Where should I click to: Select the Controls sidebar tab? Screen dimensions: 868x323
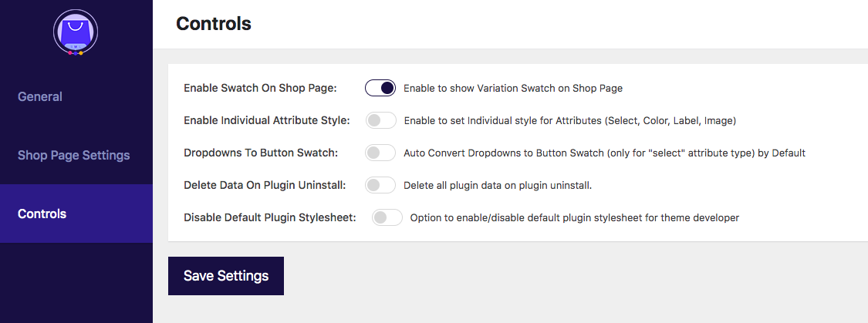point(42,214)
